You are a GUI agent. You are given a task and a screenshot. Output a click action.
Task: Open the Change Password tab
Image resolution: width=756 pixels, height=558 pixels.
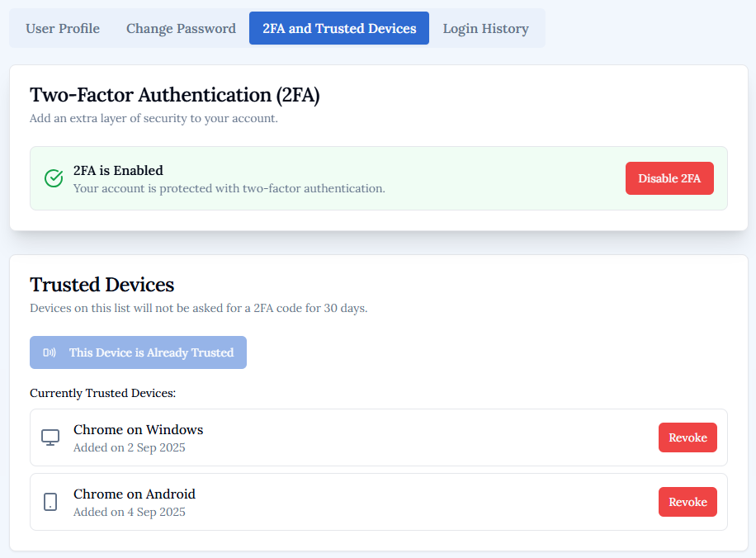[x=181, y=28]
